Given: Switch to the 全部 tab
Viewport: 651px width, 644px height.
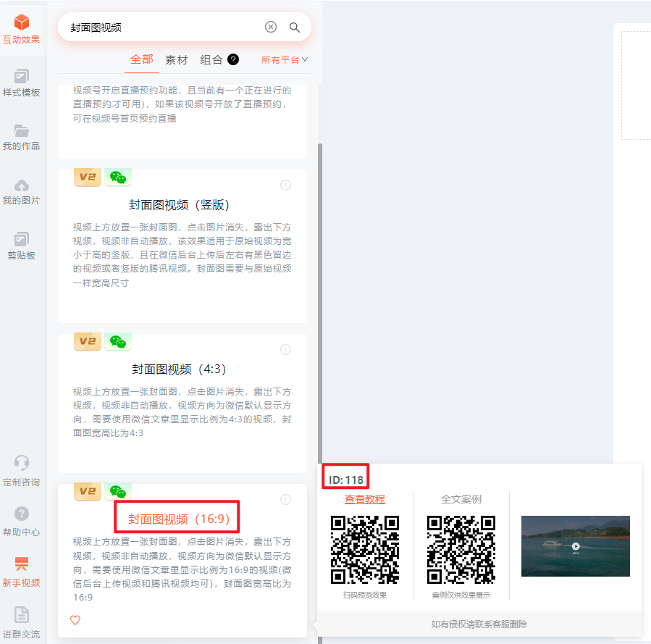Looking at the screenshot, I should [142, 59].
